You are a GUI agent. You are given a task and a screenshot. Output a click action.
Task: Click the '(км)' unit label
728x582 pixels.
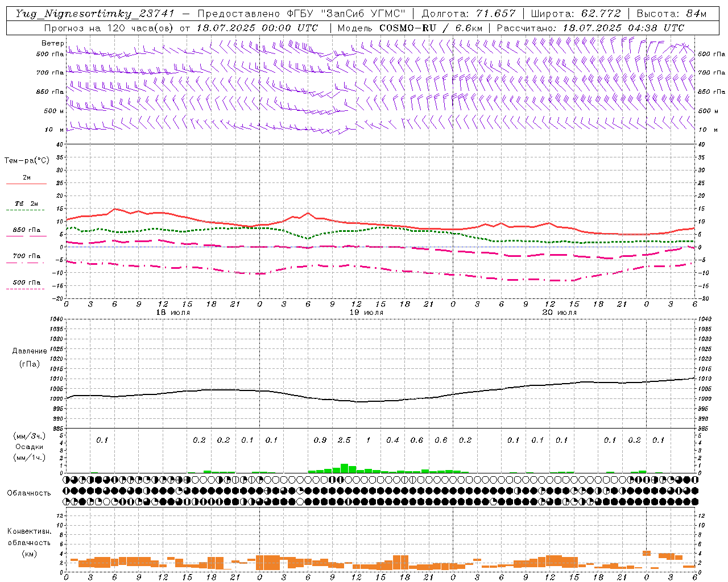pos(29,554)
